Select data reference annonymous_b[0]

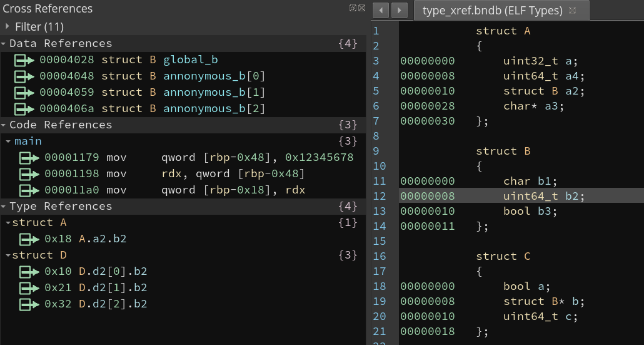[183, 76]
